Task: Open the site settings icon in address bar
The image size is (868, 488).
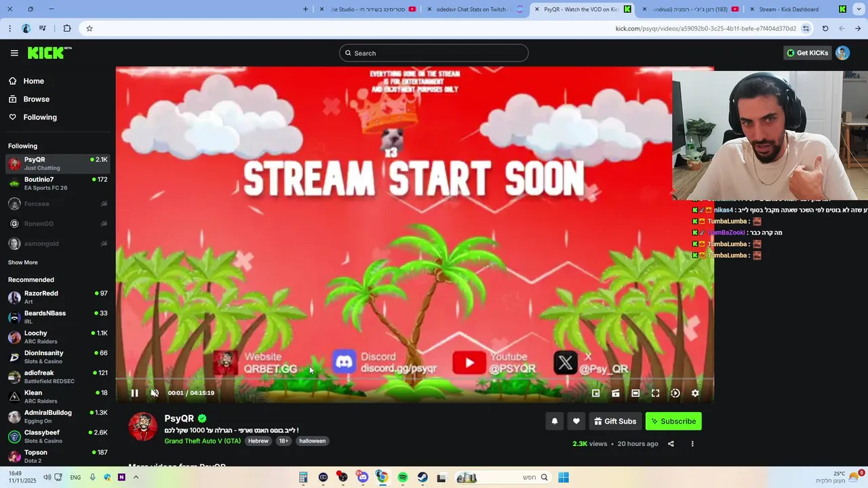Action: coord(806,28)
